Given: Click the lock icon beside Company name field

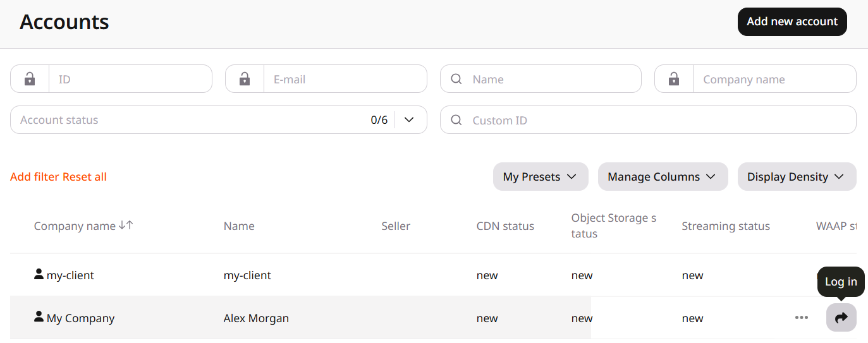Looking at the screenshot, I should [x=674, y=79].
